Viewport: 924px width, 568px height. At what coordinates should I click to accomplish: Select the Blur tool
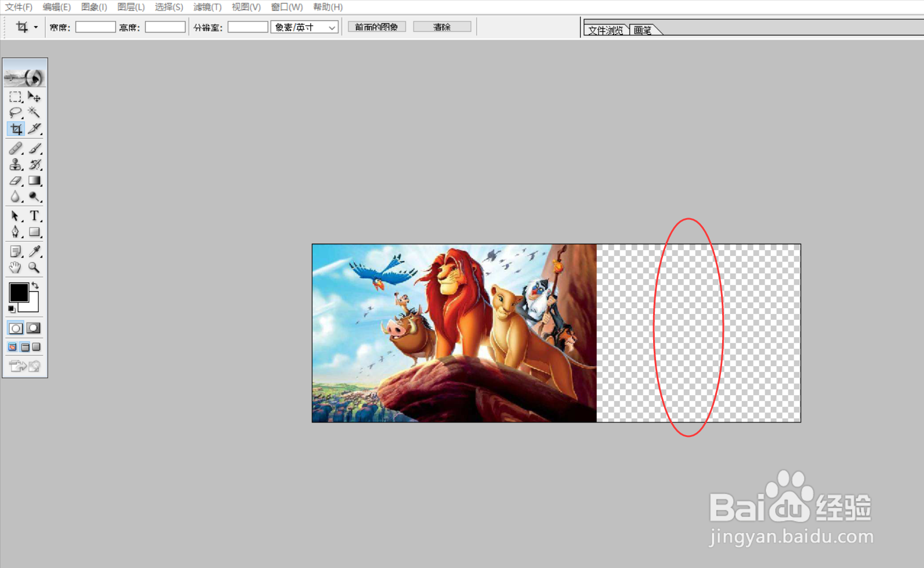[x=16, y=197]
